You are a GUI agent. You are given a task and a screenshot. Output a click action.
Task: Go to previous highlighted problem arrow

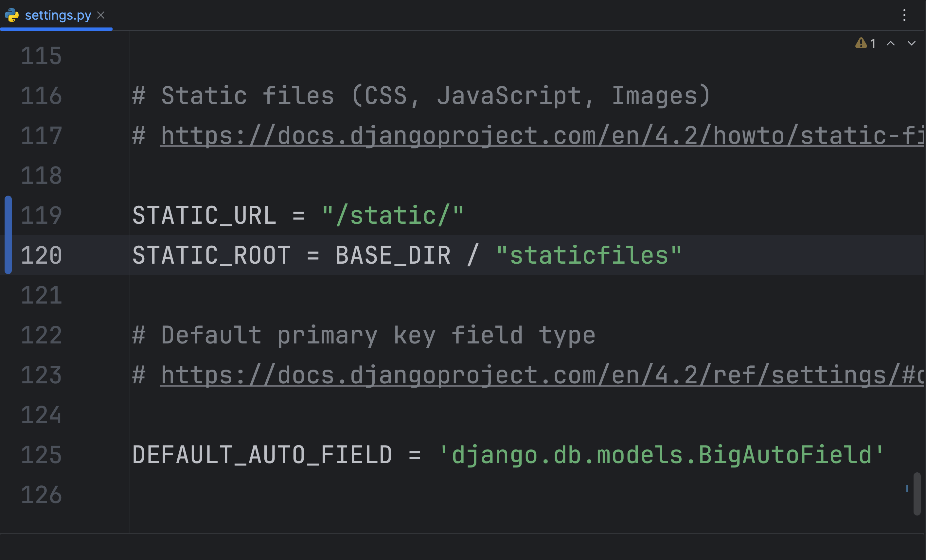tap(890, 43)
